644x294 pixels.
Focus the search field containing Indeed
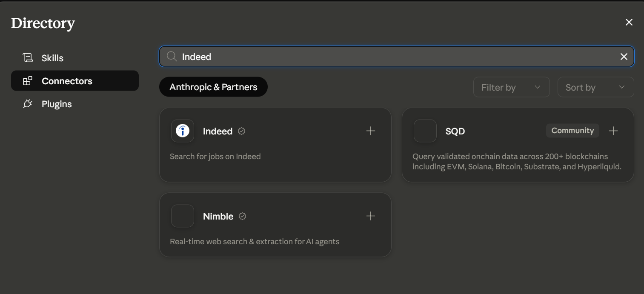(397, 57)
